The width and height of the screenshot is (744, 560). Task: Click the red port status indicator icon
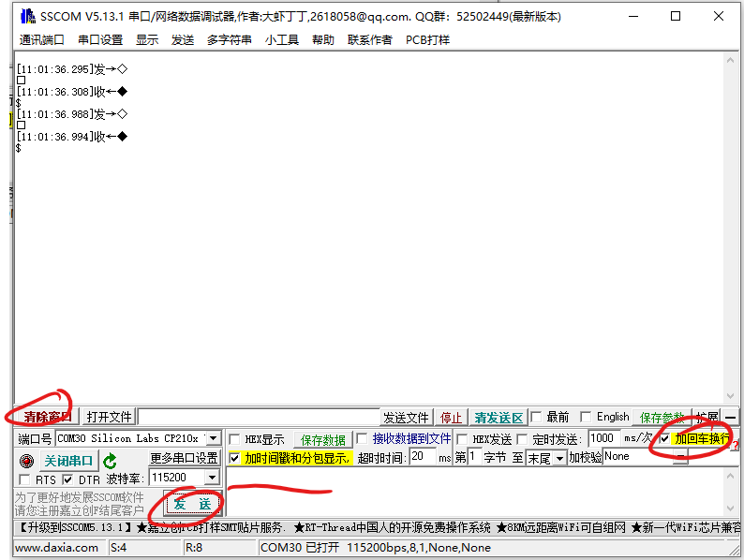click(26, 461)
